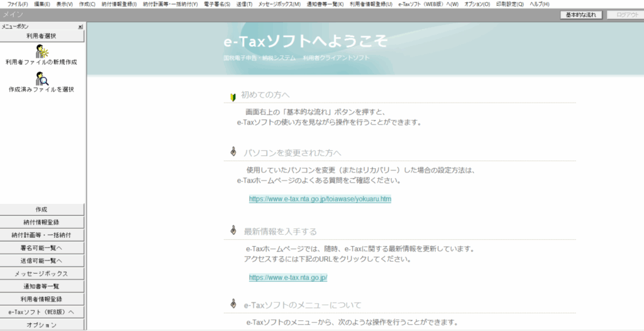The width and height of the screenshot is (644, 331).
Task: Click the e-Taxソフトのメニューについて section heading
Action: click(303, 305)
